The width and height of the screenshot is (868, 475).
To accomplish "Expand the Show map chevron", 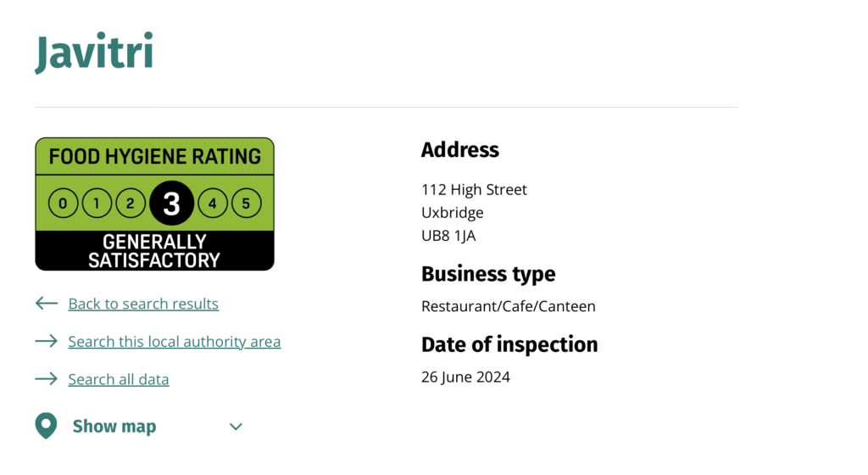I will [236, 427].
